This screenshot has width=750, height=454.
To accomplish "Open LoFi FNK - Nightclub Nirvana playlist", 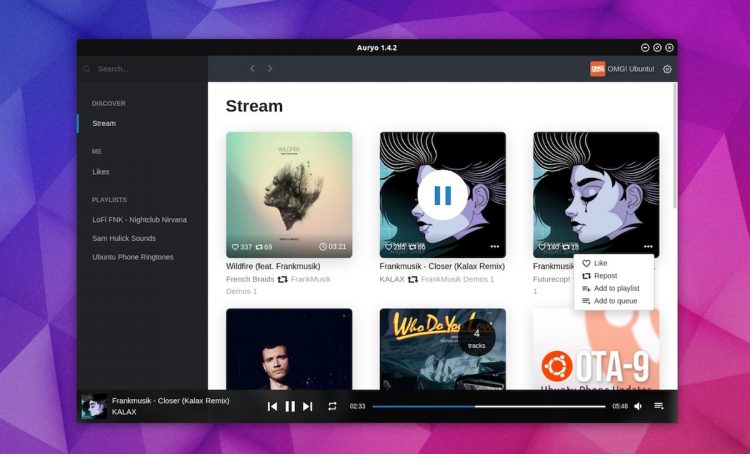I will coord(139,220).
